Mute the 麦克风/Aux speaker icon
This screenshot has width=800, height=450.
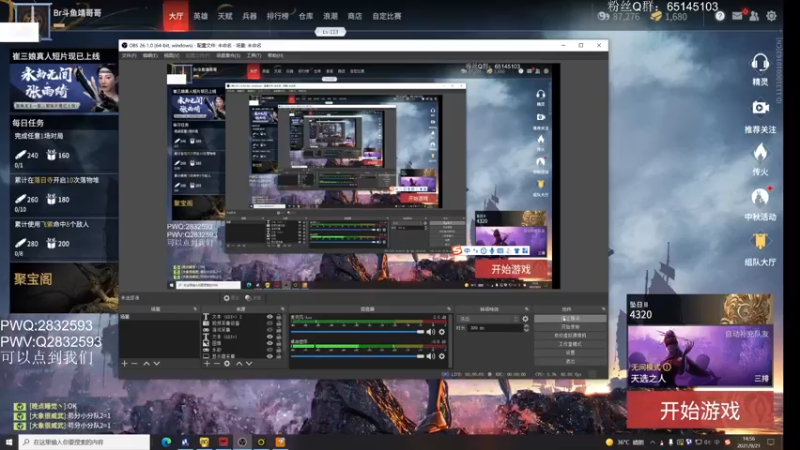pyautogui.click(x=431, y=332)
